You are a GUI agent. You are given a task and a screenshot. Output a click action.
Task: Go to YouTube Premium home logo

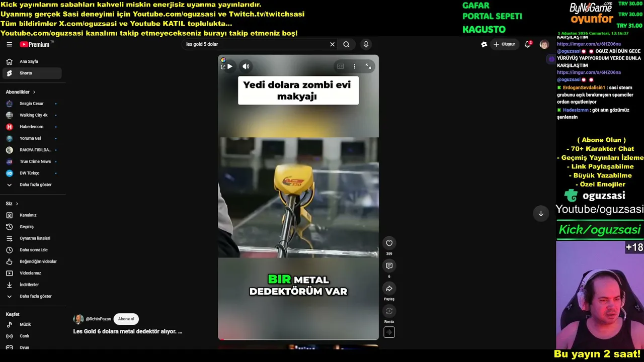pos(35,44)
